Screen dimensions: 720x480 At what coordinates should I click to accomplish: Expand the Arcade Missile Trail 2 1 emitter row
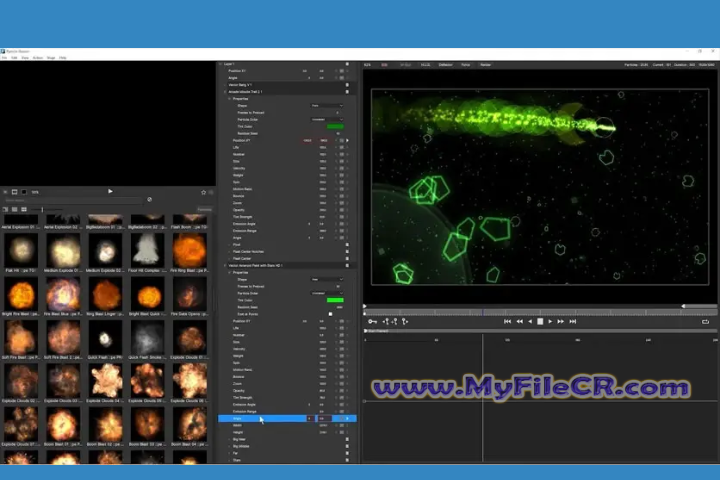click(225, 91)
